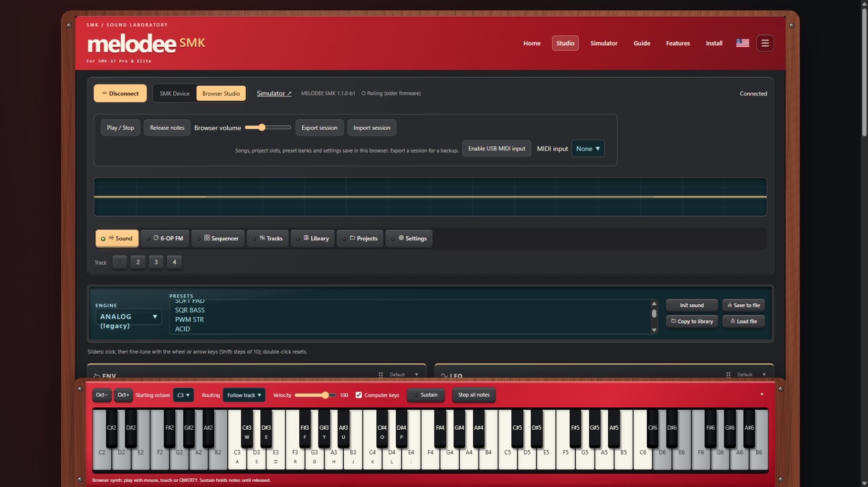Viewport: 868px width, 487px height.
Task: Adjust the Browser volume slider
Action: pos(268,127)
